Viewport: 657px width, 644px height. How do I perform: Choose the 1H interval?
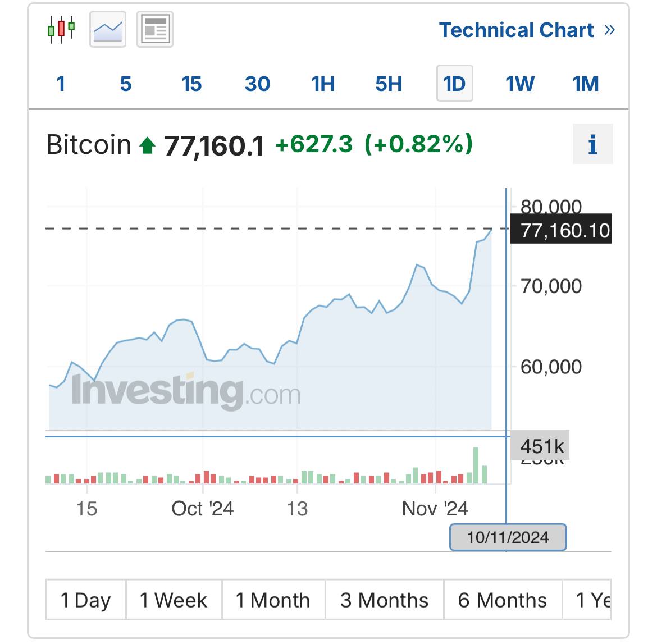tap(323, 84)
